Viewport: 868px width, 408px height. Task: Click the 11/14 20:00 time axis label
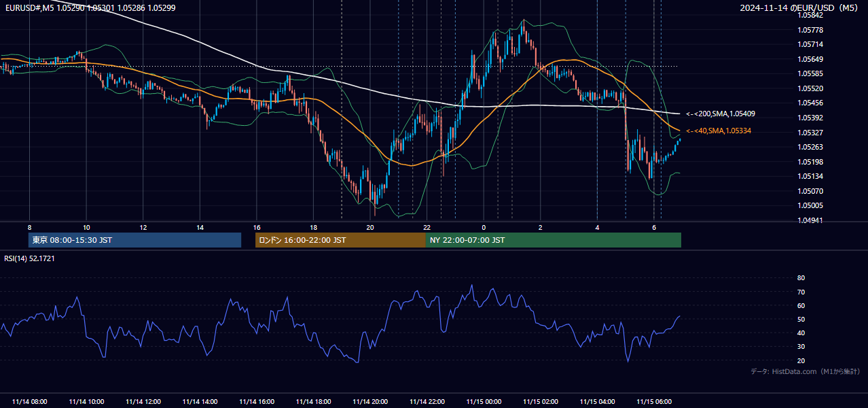tap(370, 402)
